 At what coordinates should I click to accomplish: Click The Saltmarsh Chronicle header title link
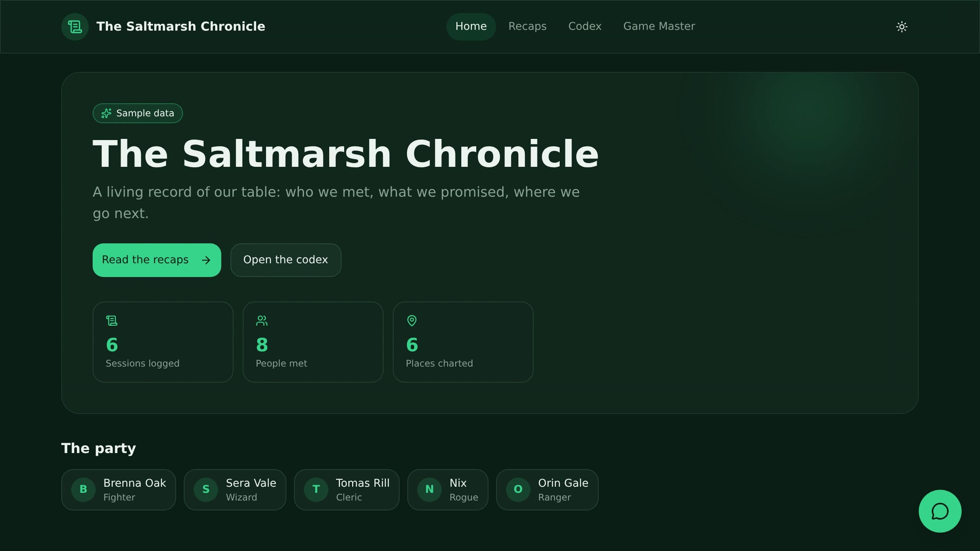coord(181,27)
